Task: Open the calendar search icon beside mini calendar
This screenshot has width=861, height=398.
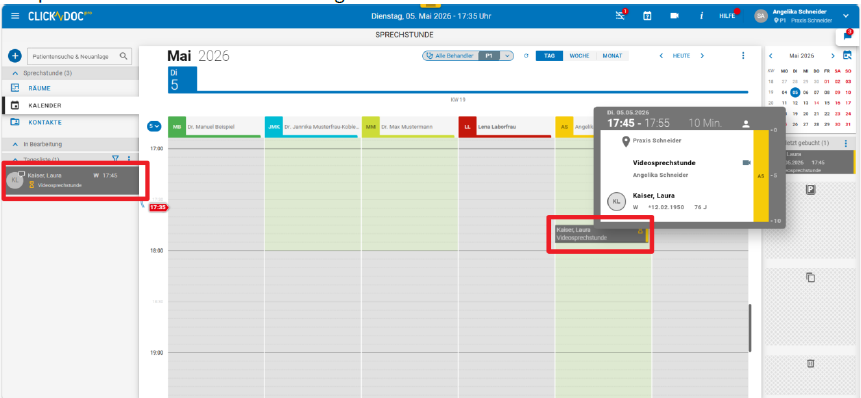Action: 847,55
